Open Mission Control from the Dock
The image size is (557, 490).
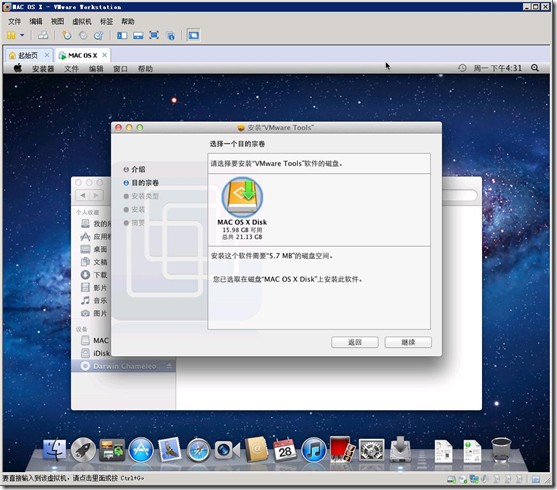112,449
